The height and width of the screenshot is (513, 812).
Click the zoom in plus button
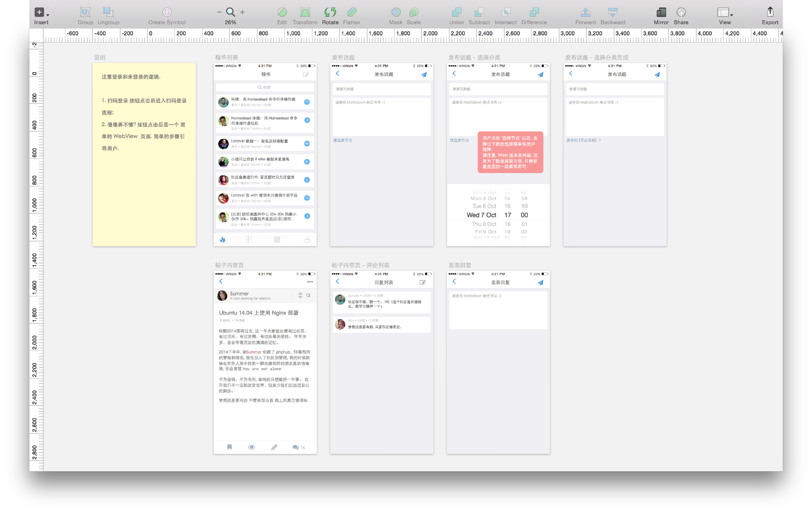point(242,12)
